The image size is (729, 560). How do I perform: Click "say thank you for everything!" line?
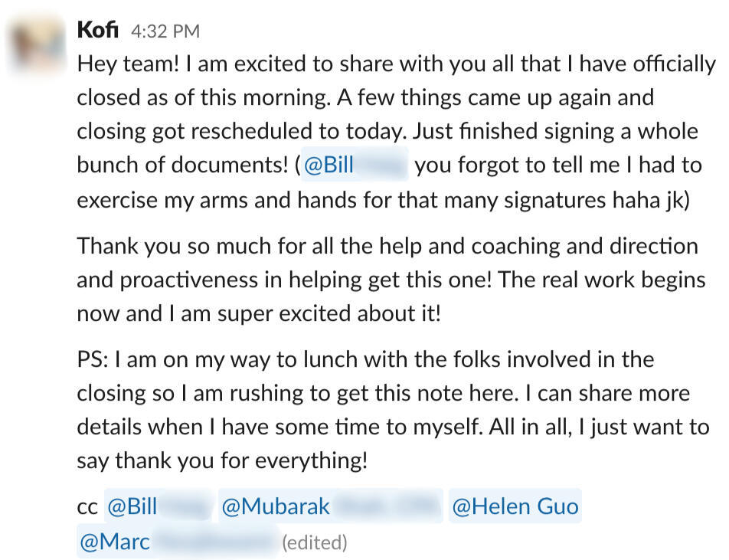point(222,461)
